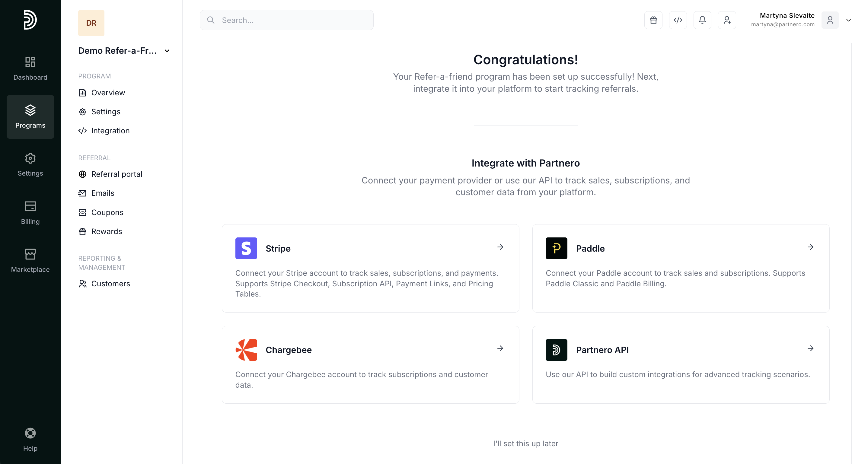The height and width of the screenshot is (464, 868).
Task: Select the Partnero API integration card
Action: [680, 364]
